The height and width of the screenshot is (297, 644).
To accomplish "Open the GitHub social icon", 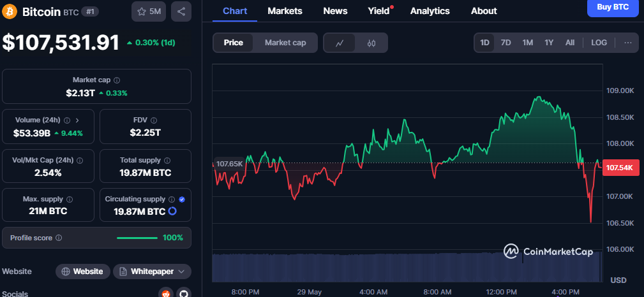I will (184, 293).
